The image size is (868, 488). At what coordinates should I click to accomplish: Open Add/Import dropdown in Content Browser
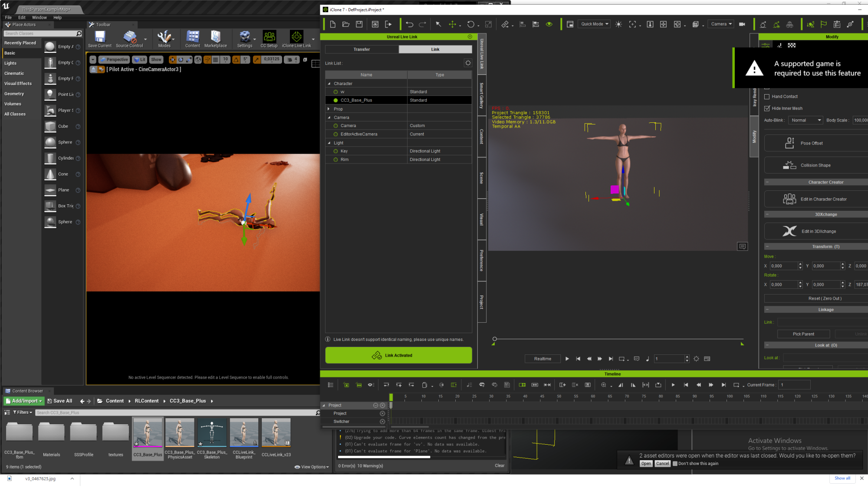pos(24,401)
